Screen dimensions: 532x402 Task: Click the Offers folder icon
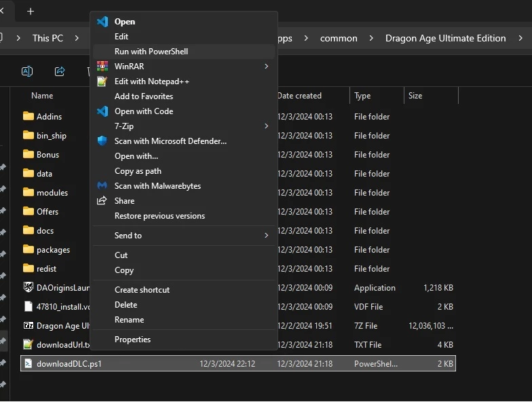[x=28, y=211]
